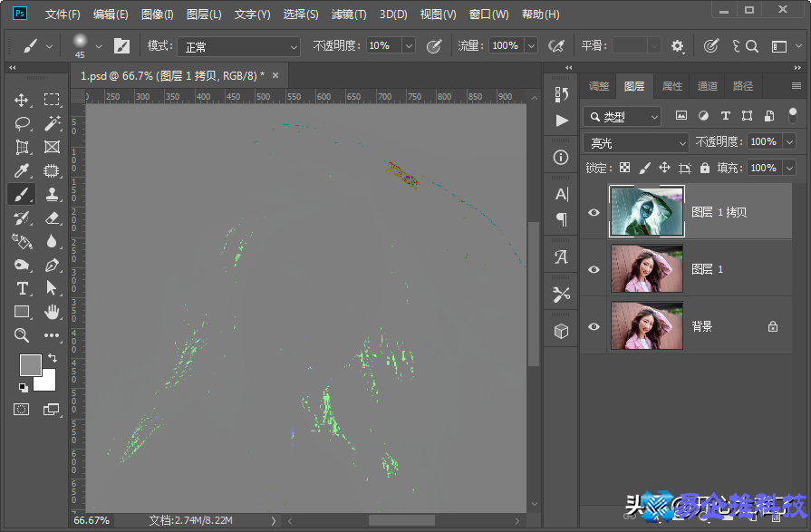This screenshot has width=811, height=532.
Task: Switch to the 通道 tab
Action: tap(708, 86)
